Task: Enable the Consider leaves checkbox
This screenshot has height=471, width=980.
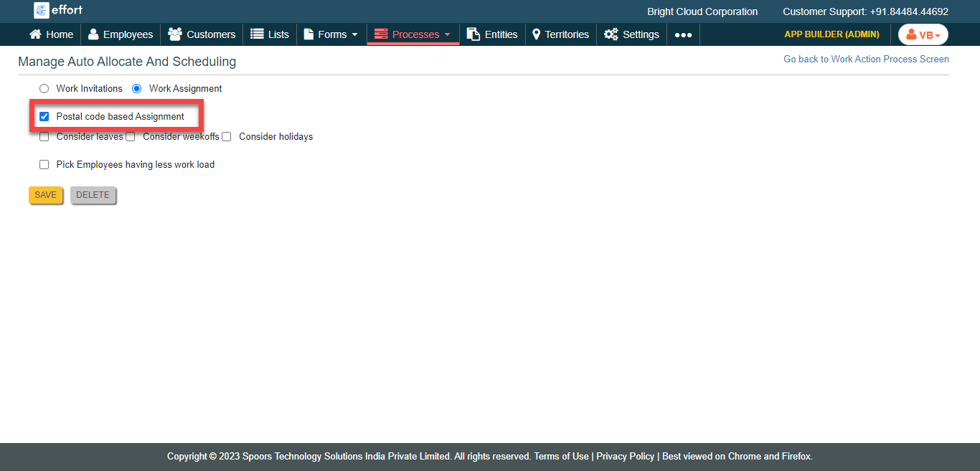Action: [44, 137]
